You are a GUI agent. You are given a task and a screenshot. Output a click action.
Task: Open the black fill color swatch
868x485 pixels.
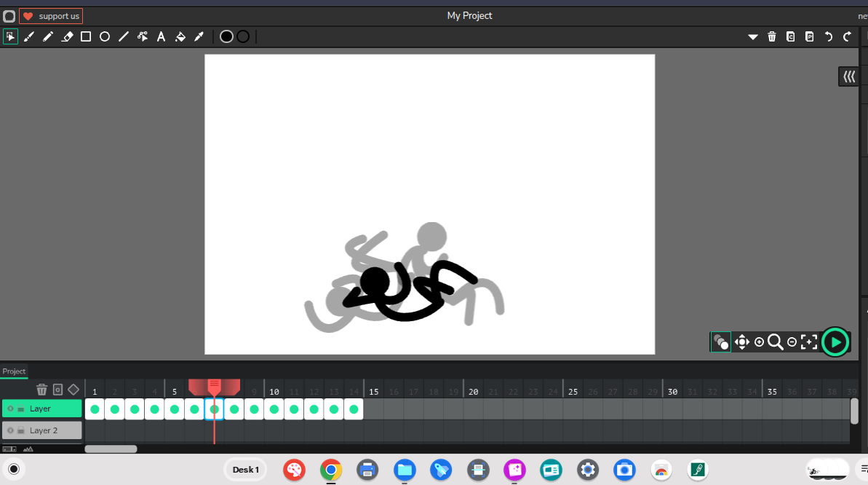226,36
